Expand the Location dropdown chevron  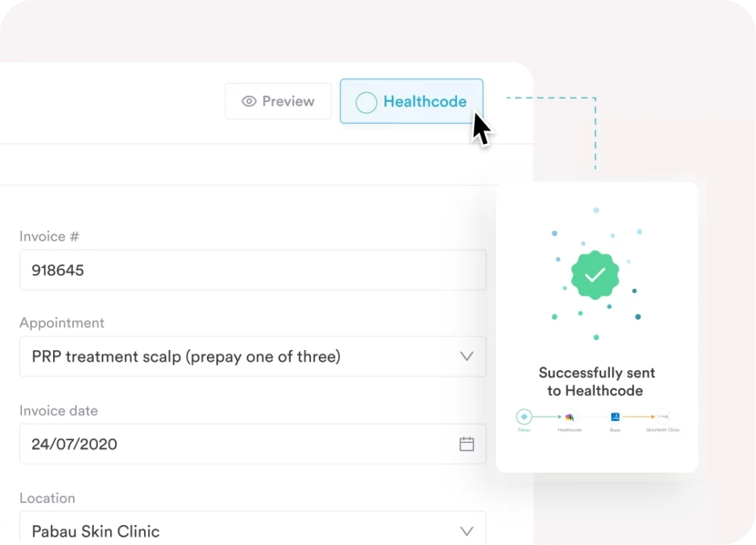click(x=467, y=530)
